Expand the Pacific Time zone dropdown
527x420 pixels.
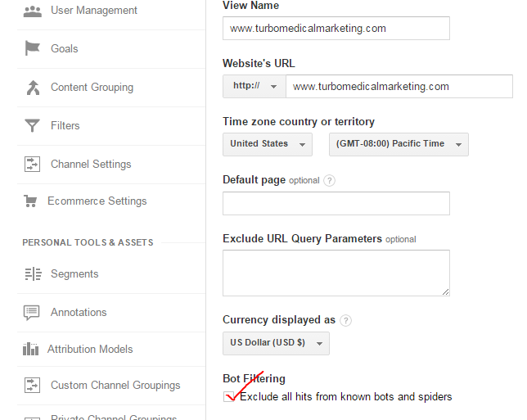coord(398,144)
